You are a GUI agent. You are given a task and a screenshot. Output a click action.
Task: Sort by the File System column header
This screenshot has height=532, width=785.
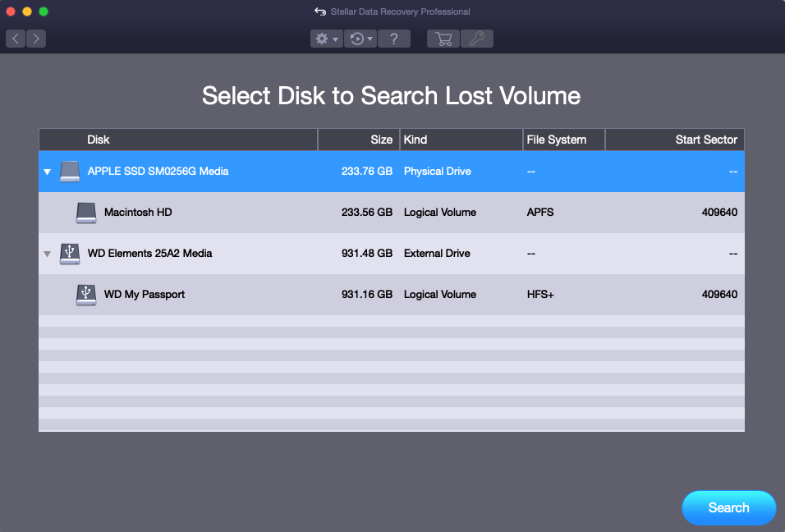tap(564, 140)
